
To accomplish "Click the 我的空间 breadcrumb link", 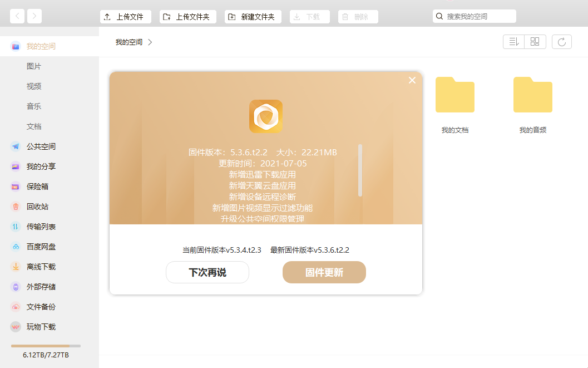I will tap(129, 42).
